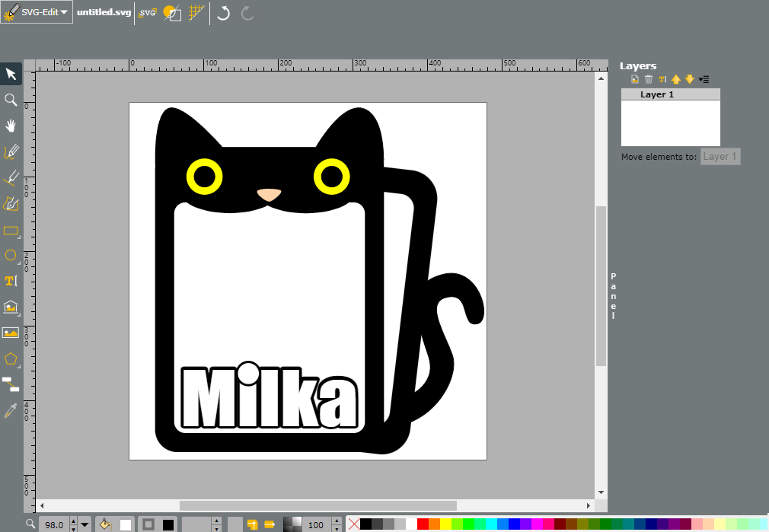Select the Line drawing tool

tap(11, 177)
